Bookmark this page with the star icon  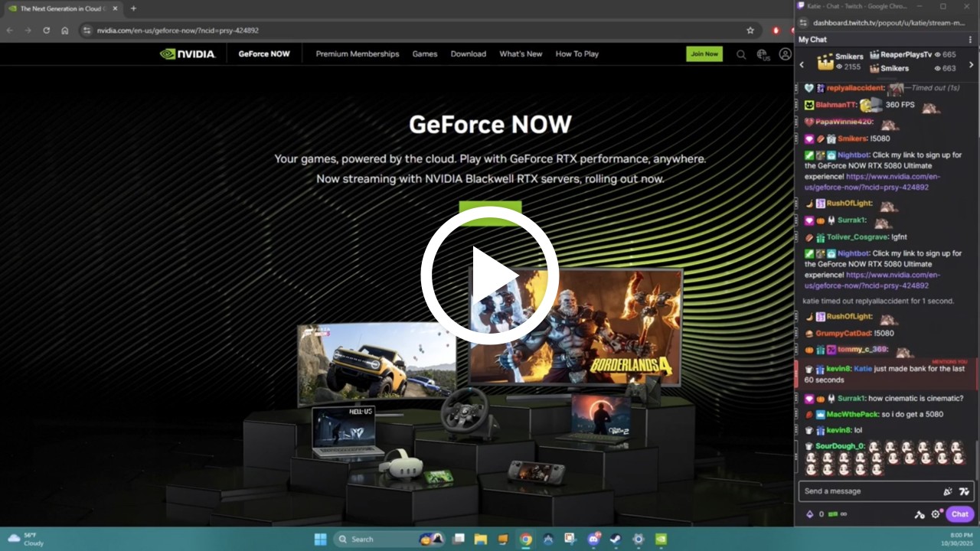click(x=750, y=31)
